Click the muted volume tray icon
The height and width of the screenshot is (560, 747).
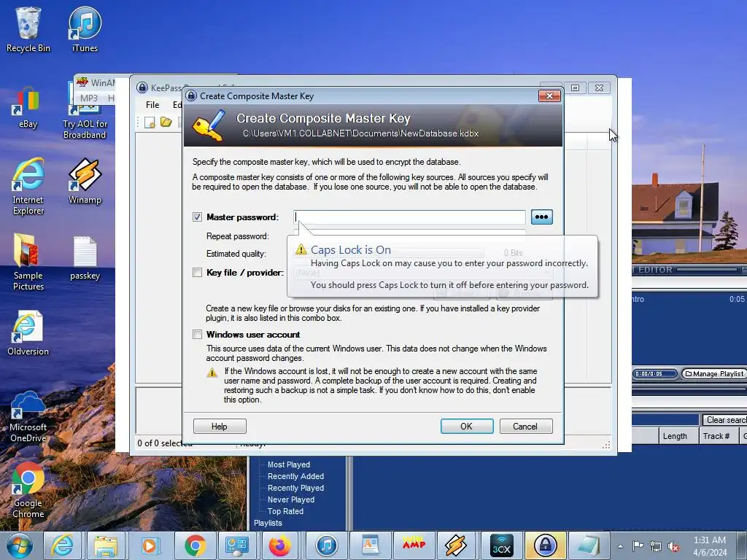(673, 547)
